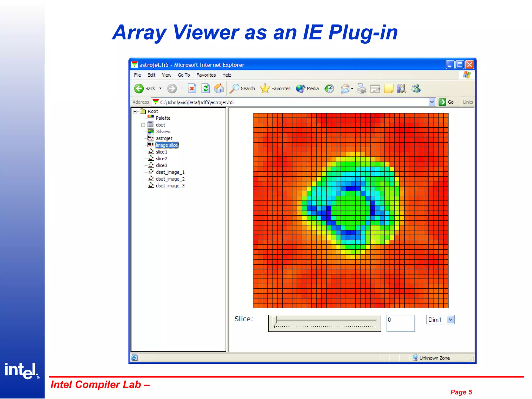Open the History clock icon

click(x=329, y=89)
